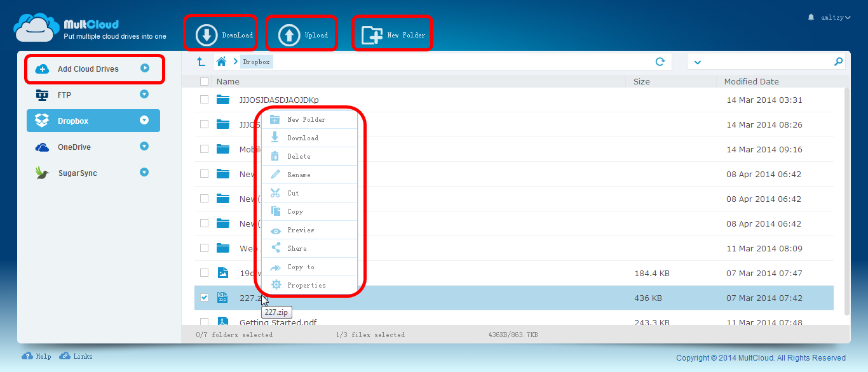Click the Dropbox logo icon in sidebar

tap(42, 121)
